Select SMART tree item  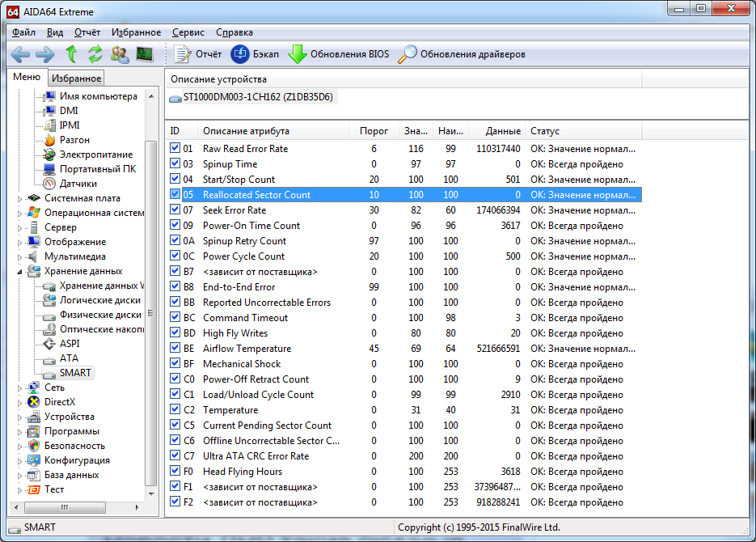pos(74,373)
